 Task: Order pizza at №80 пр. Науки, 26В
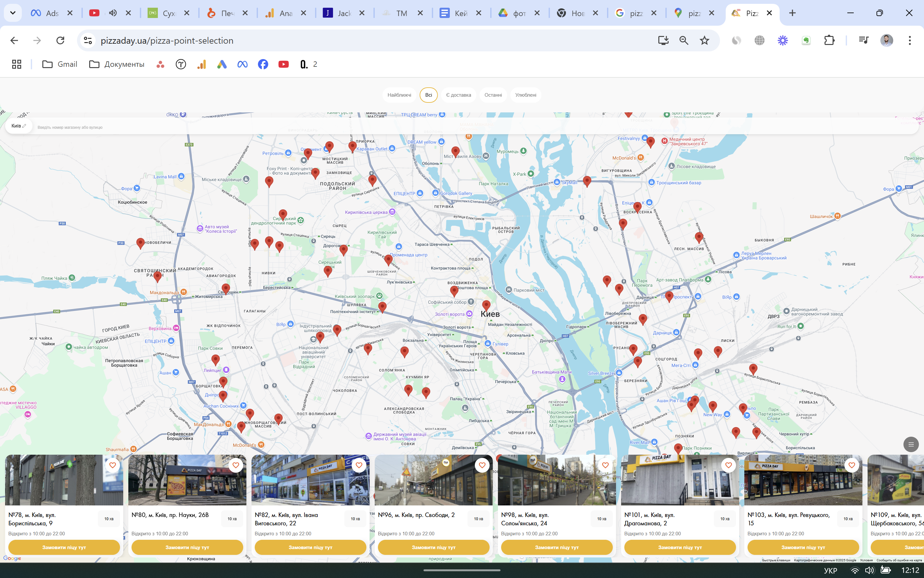point(187,547)
